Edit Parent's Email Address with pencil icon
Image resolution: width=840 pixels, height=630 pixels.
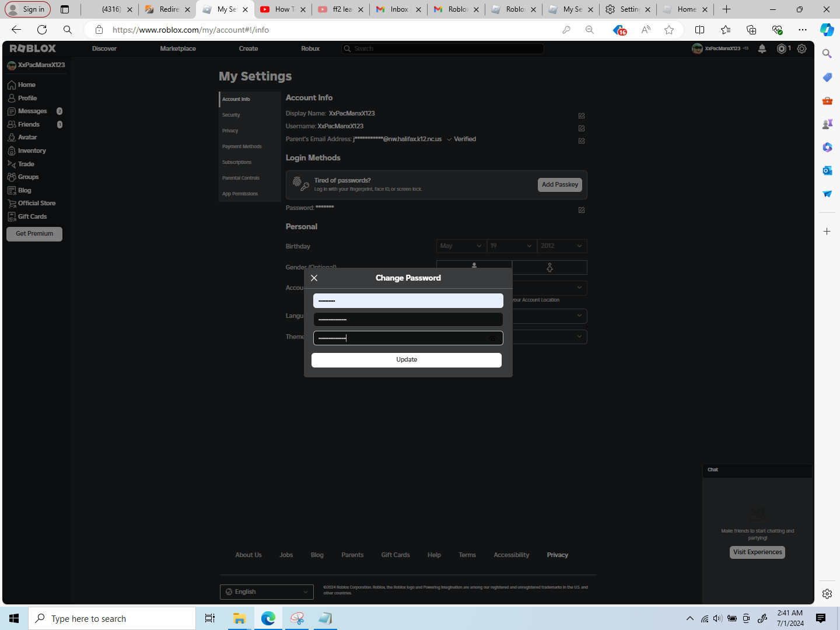coord(582,141)
